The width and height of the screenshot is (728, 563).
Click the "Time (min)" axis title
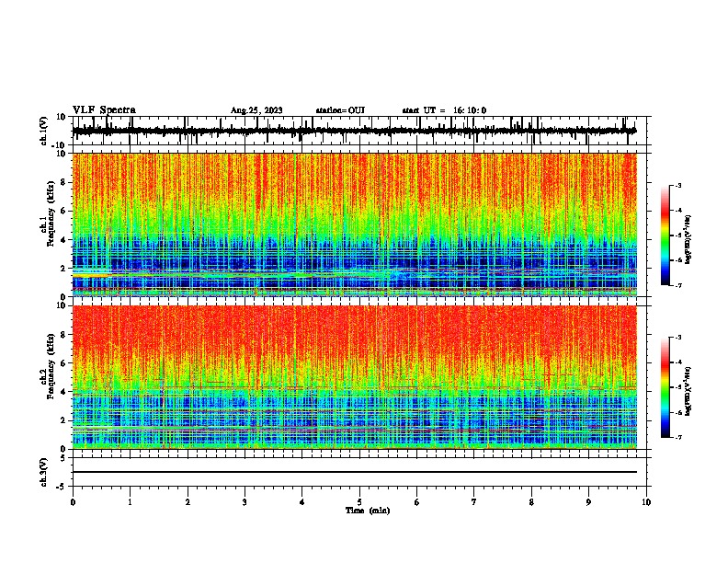click(x=368, y=511)
